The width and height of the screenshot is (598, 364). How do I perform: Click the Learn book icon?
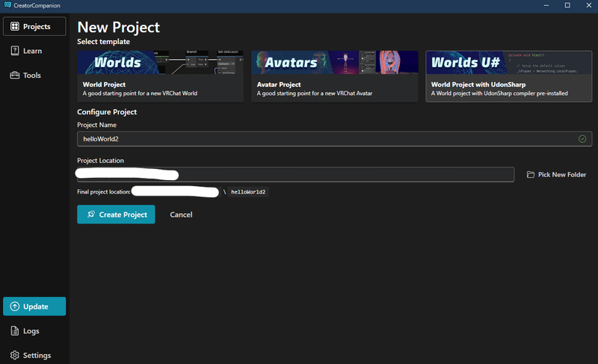14,51
